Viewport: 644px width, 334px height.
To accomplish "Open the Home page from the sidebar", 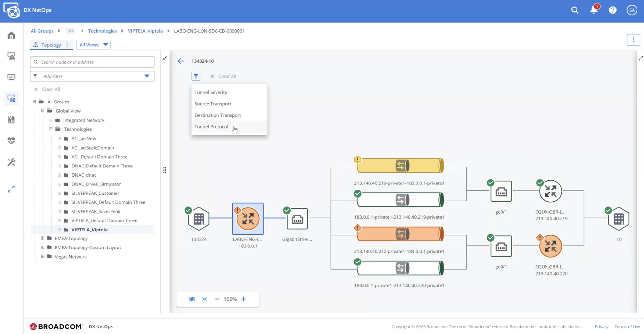I will pos(11,35).
